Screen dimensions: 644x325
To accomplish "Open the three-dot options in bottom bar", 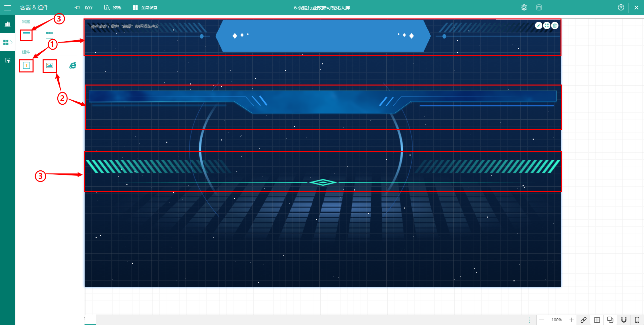I will click(x=530, y=320).
